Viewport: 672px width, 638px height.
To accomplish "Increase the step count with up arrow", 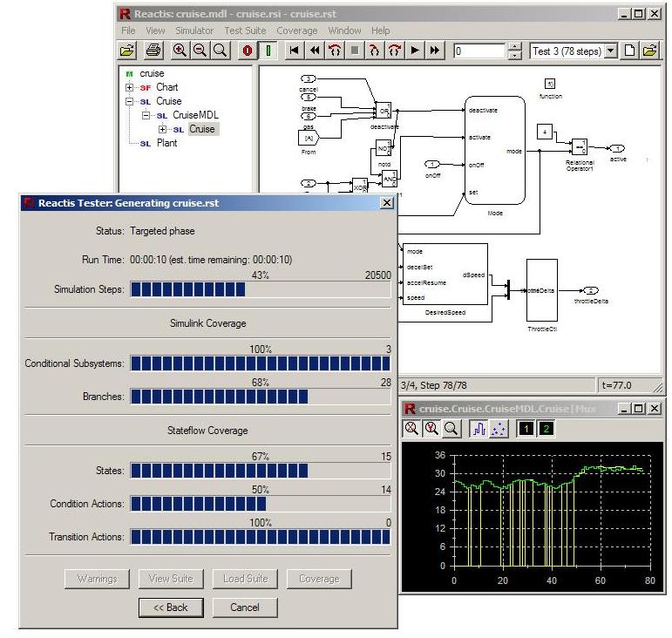I will pos(515,47).
